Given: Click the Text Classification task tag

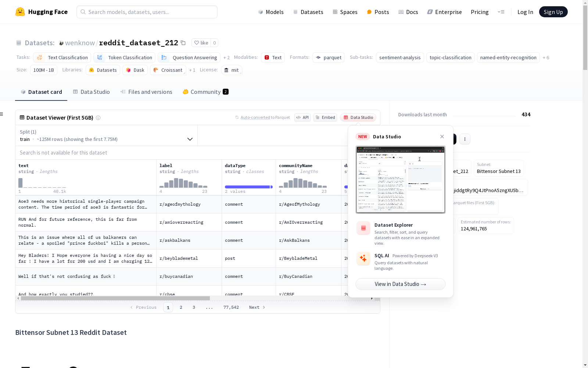Looking at the screenshot, I should pyautogui.click(x=62, y=57).
